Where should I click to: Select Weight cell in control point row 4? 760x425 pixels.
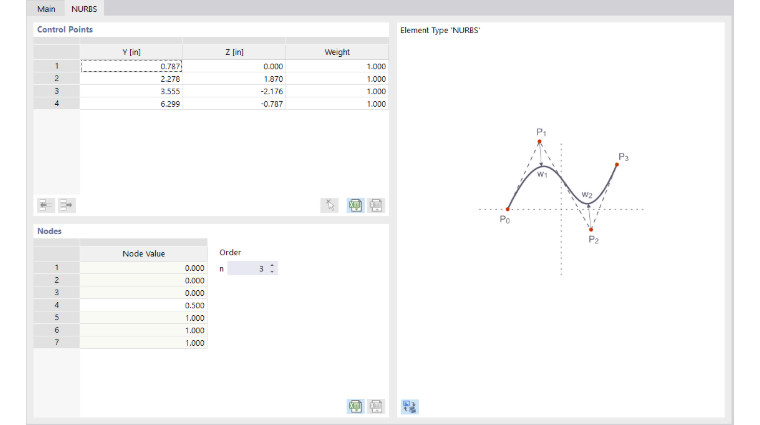tap(337, 104)
